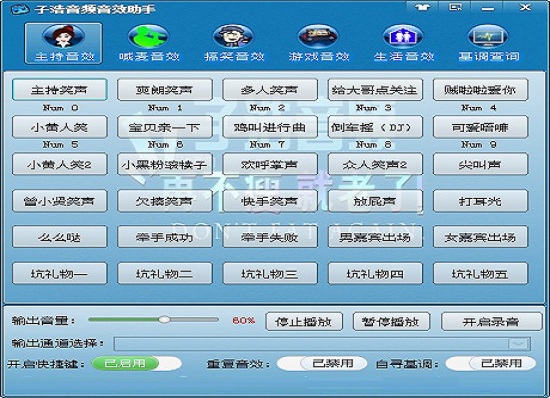550x398 pixels.
Task: Turn on the 自寻基调 switch
Action: pos(491,363)
